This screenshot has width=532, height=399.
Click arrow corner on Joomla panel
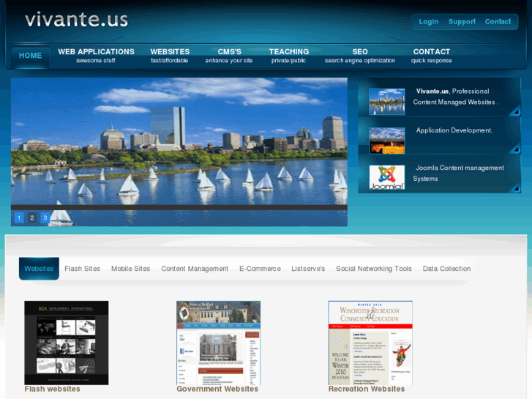click(x=515, y=187)
